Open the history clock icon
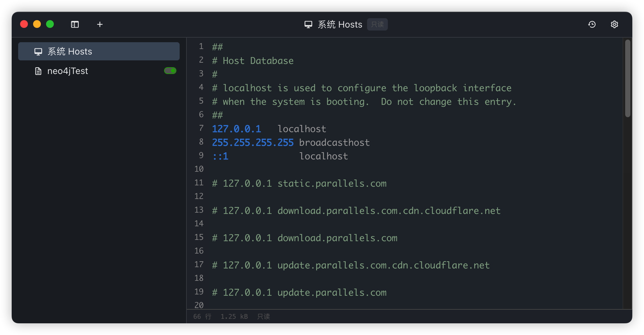644x335 pixels. tap(592, 24)
